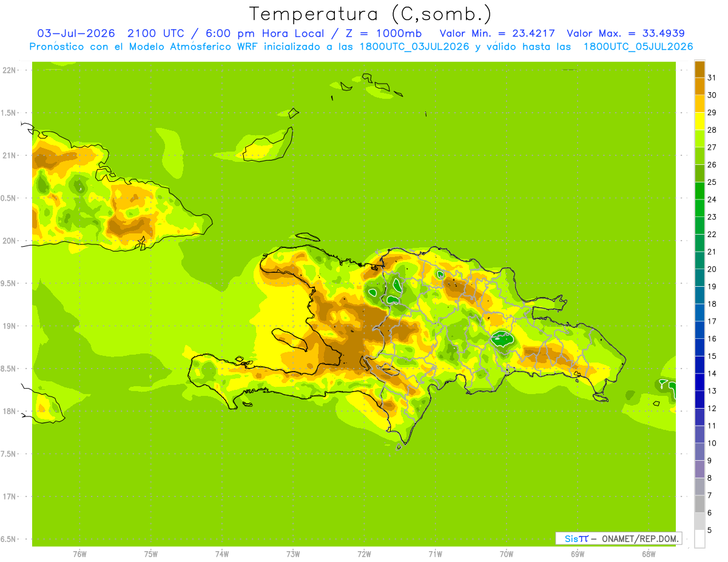The image size is (728, 562).
Task: Pick the olive green swatch between 25 and 26
Action: 699,173
